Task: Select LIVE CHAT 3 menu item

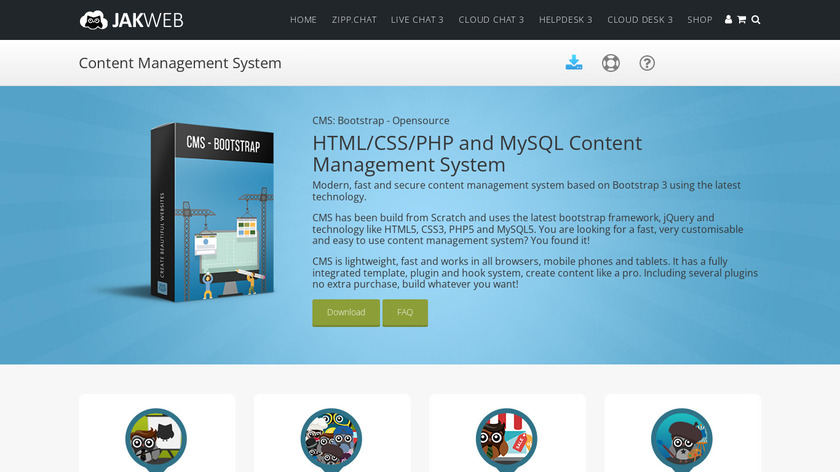Action: click(x=417, y=20)
